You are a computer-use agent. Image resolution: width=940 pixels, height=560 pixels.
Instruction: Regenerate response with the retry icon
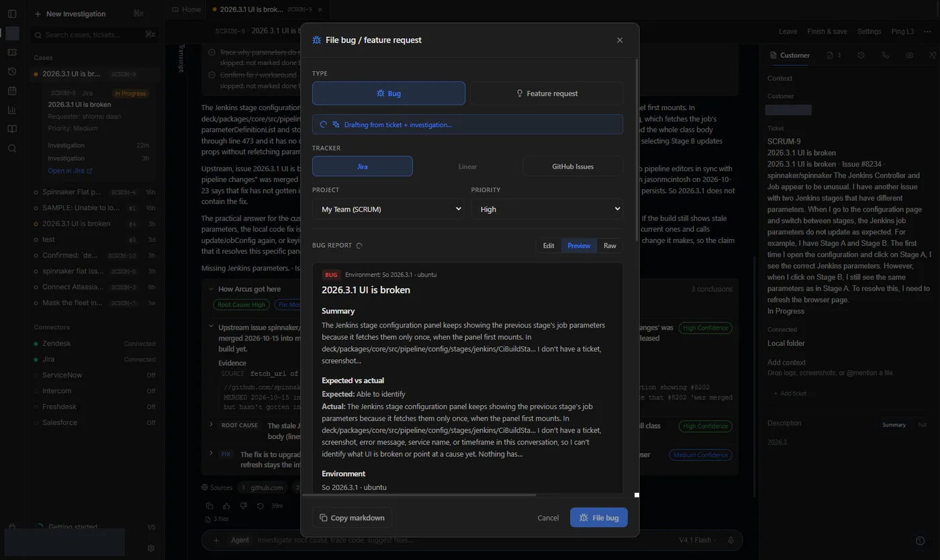(260, 506)
